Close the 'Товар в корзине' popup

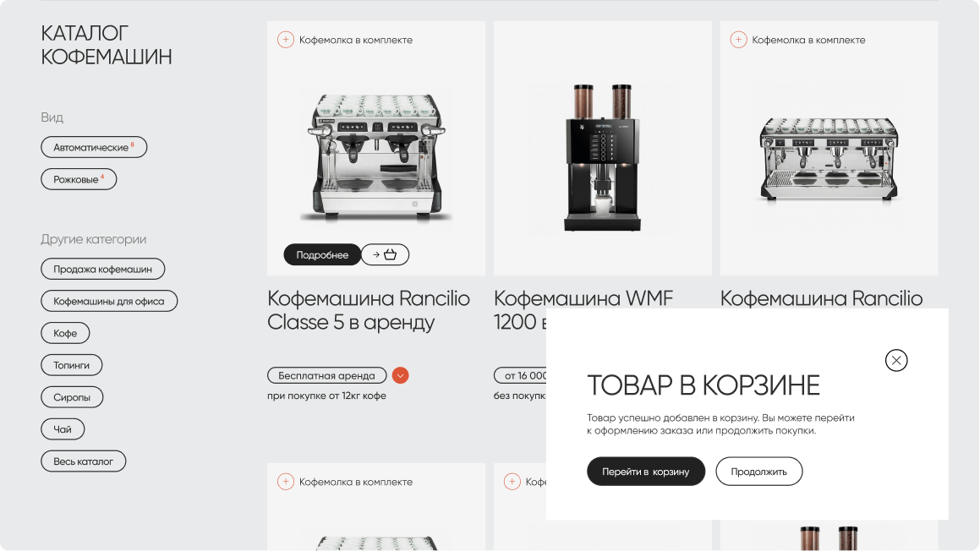click(896, 361)
